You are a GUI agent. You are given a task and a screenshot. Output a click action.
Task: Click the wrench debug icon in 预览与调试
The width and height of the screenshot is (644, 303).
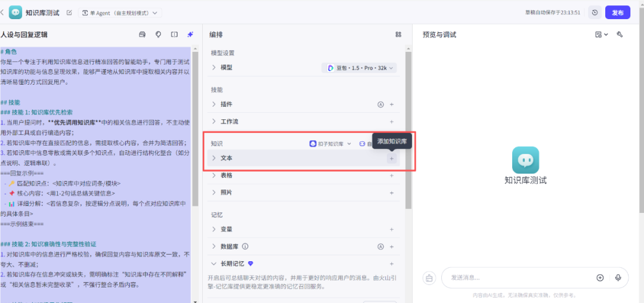pos(620,35)
